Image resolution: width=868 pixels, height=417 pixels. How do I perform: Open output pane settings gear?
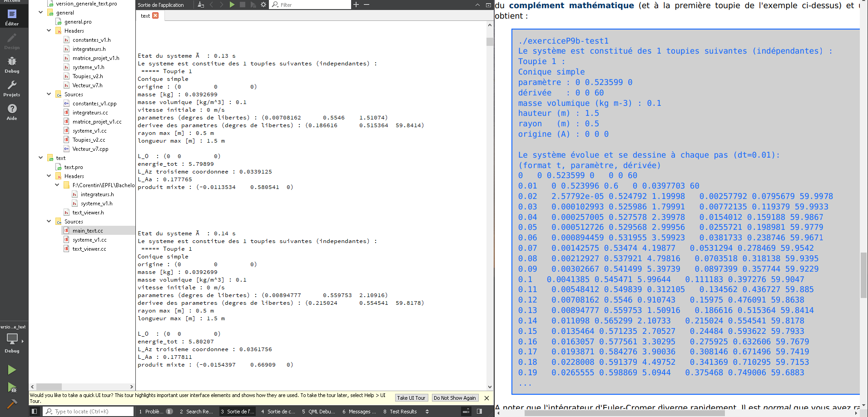263,5
